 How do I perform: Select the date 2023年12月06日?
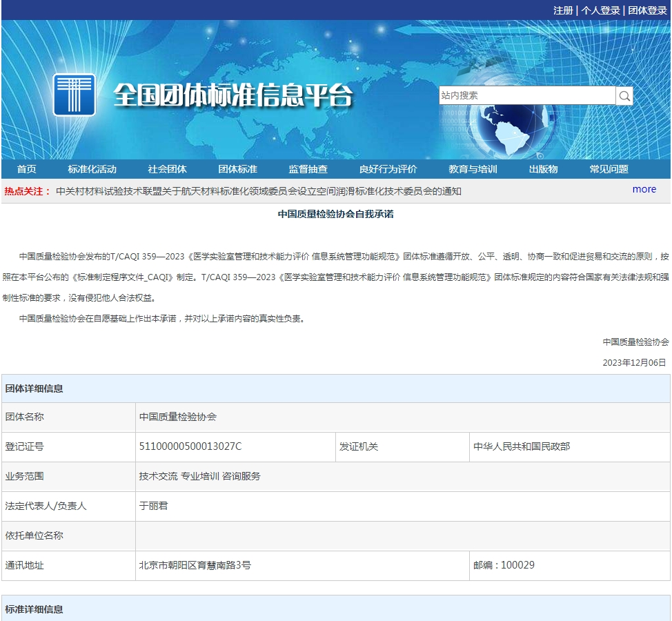[634, 362]
